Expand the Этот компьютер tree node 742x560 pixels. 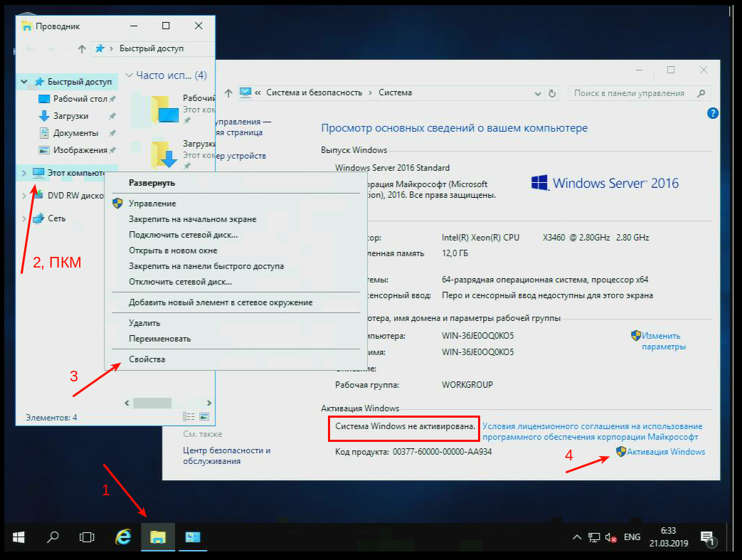coord(24,173)
